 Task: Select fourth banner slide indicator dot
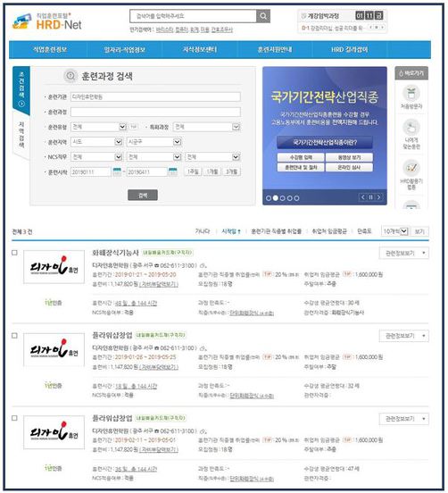point(290,198)
